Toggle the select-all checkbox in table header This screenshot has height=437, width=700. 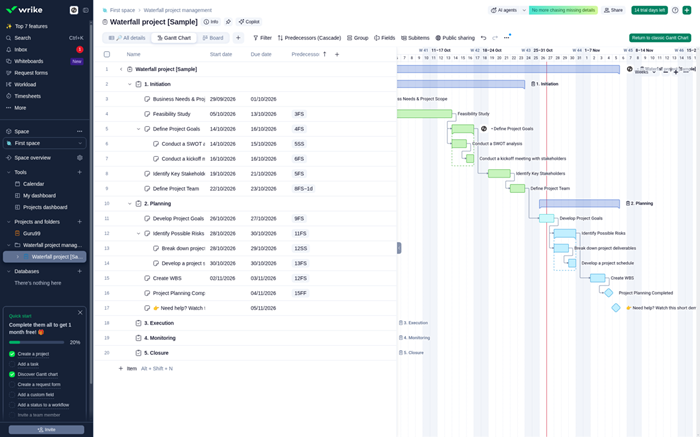pyautogui.click(x=107, y=54)
